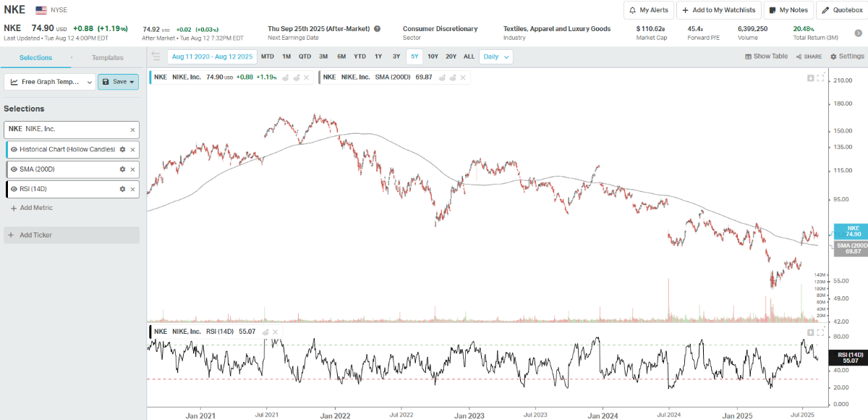Remove NKE NIKE, Inc. ticker from Selections
The height and width of the screenshot is (420, 868).
(132, 130)
